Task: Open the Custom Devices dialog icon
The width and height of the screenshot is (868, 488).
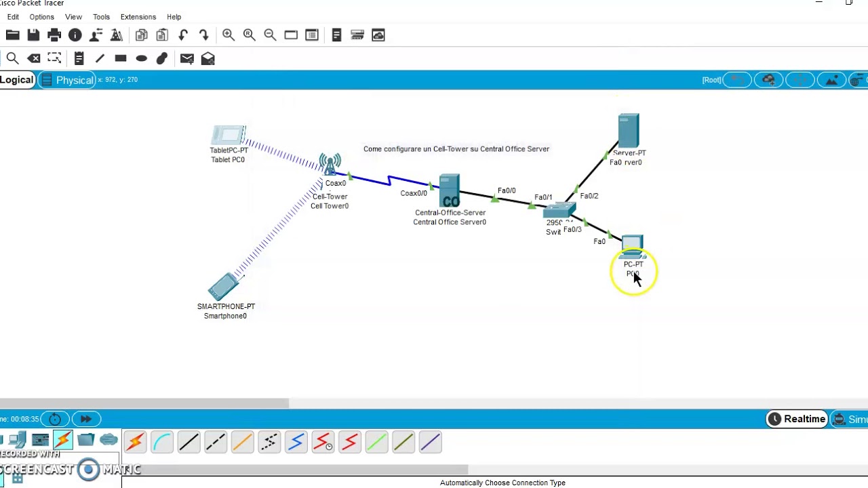Action: pyautogui.click(x=312, y=35)
